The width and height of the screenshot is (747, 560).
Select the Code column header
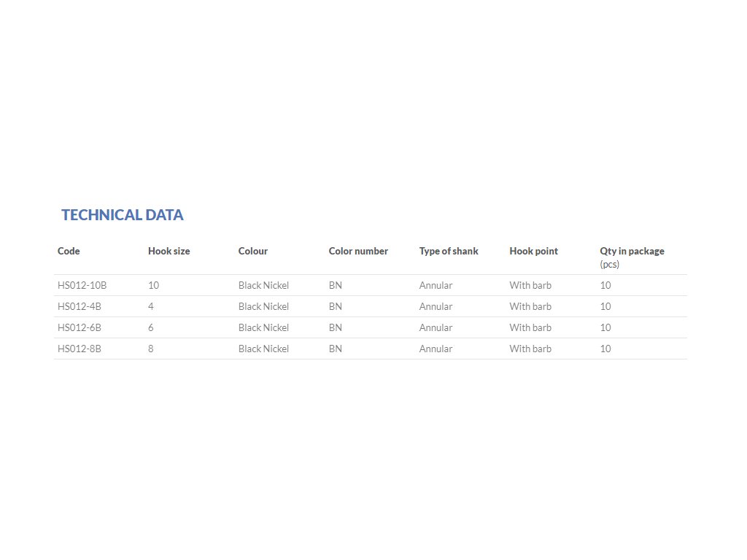pos(69,251)
